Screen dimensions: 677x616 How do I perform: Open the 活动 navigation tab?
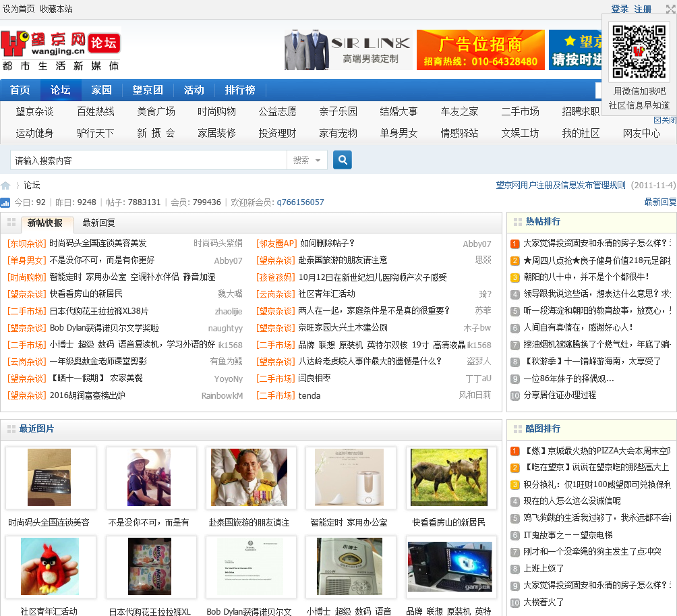(194, 90)
